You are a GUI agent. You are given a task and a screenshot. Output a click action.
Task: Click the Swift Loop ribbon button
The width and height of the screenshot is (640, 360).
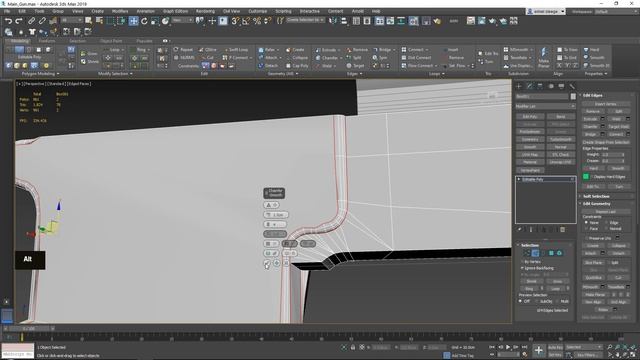tap(236, 50)
